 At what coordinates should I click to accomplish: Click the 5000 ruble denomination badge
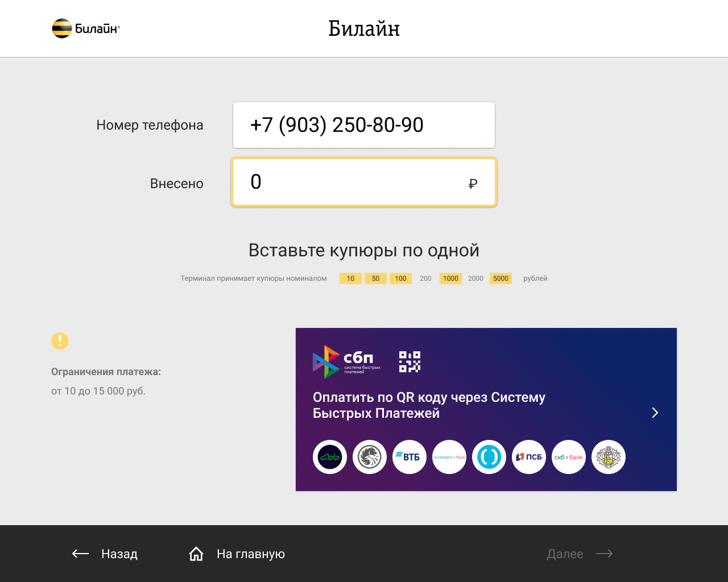[501, 278]
